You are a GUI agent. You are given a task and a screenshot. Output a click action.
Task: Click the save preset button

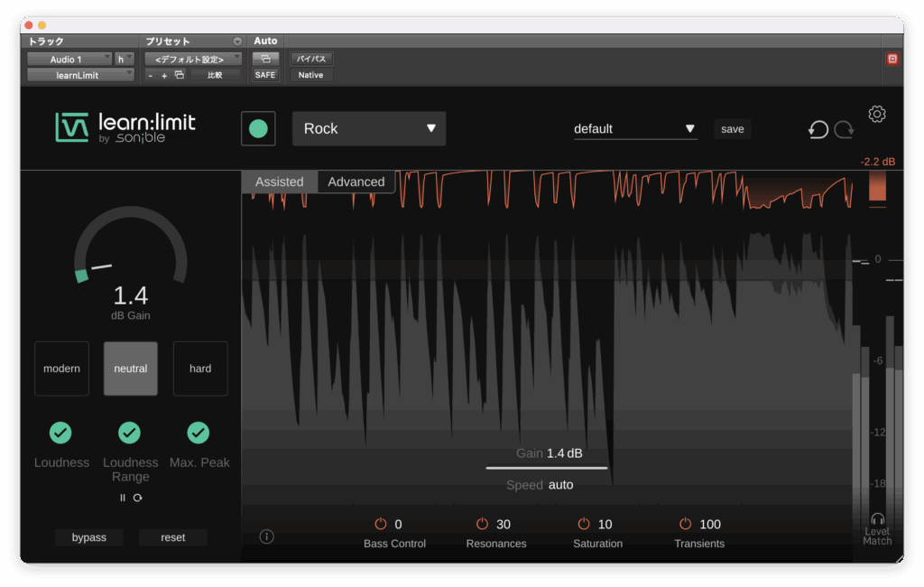733,129
